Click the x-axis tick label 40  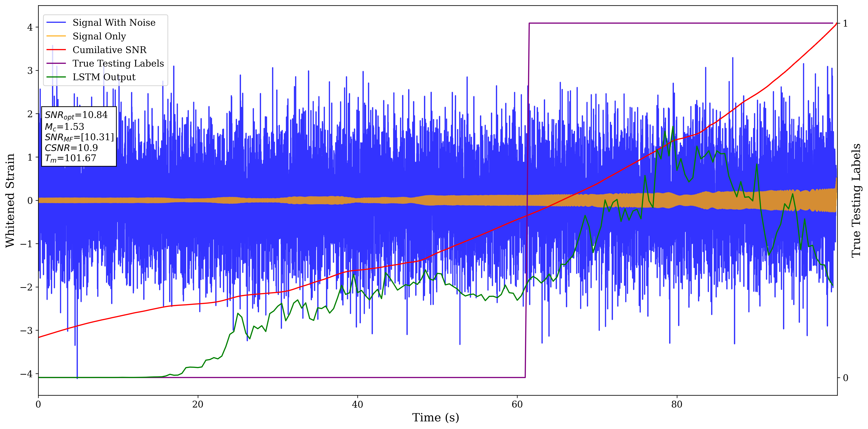pyautogui.click(x=358, y=404)
